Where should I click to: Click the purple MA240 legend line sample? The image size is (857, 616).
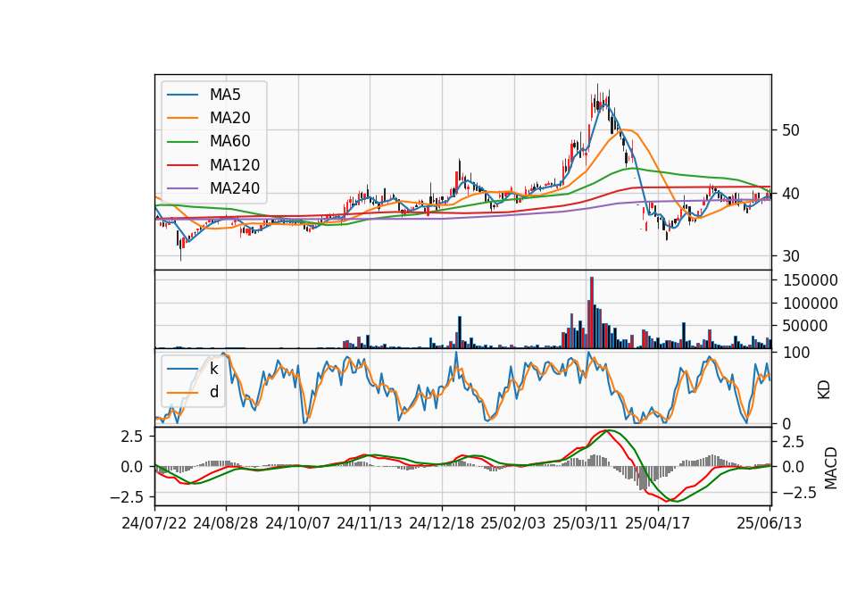[182, 188]
